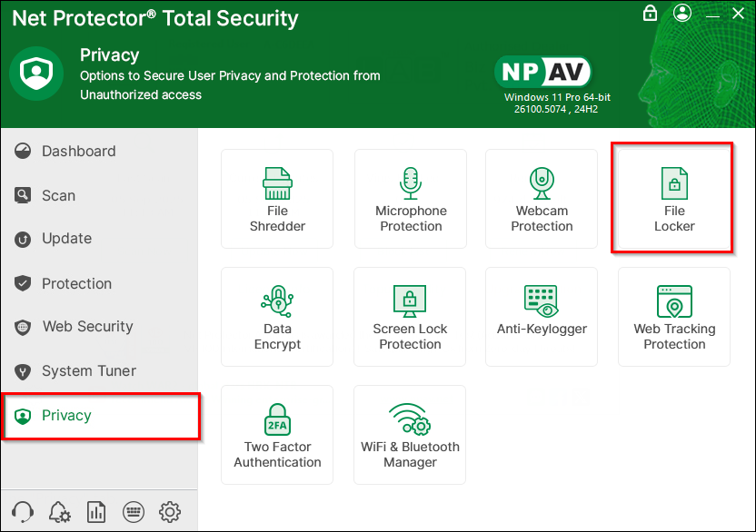
Task: Open Microphone Protection settings
Action: click(411, 199)
